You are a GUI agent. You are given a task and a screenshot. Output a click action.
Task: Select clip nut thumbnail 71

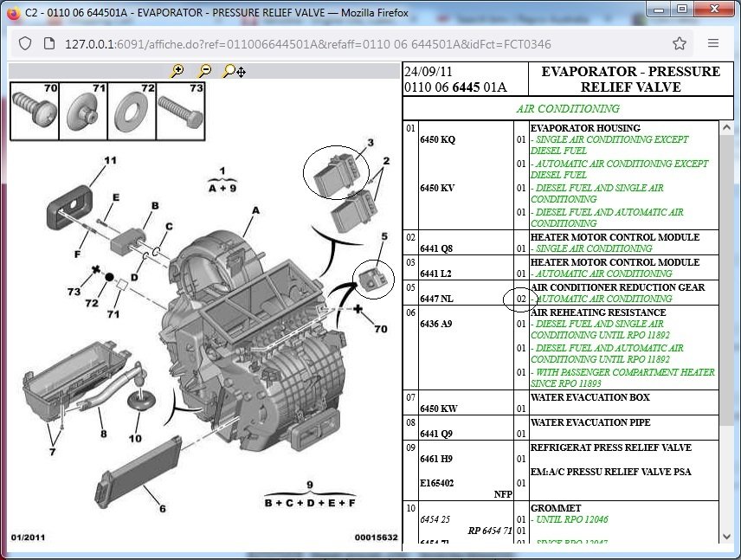[x=83, y=112]
